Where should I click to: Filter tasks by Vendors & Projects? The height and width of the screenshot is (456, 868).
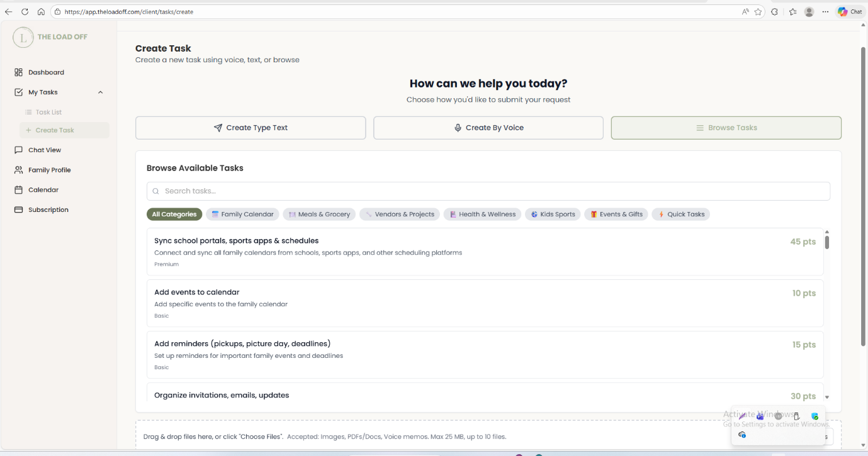click(400, 214)
